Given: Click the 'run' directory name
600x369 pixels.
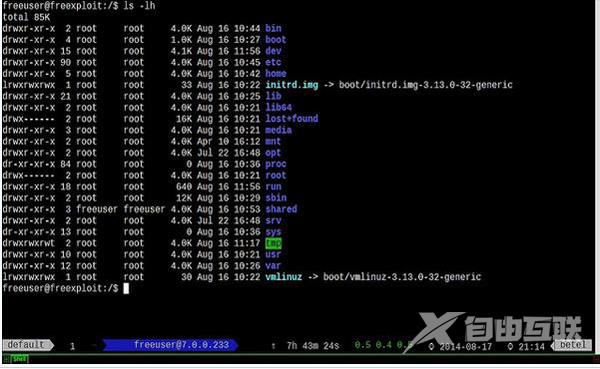Looking at the screenshot, I should tap(273, 187).
